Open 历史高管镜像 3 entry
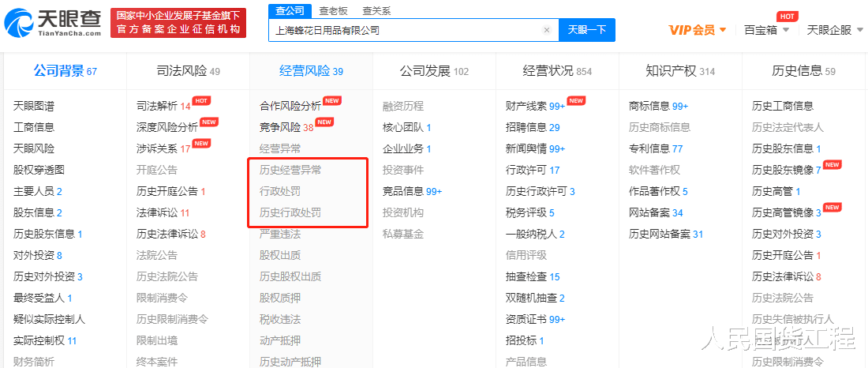This screenshot has width=868, height=368. pyautogui.click(x=787, y=212)
